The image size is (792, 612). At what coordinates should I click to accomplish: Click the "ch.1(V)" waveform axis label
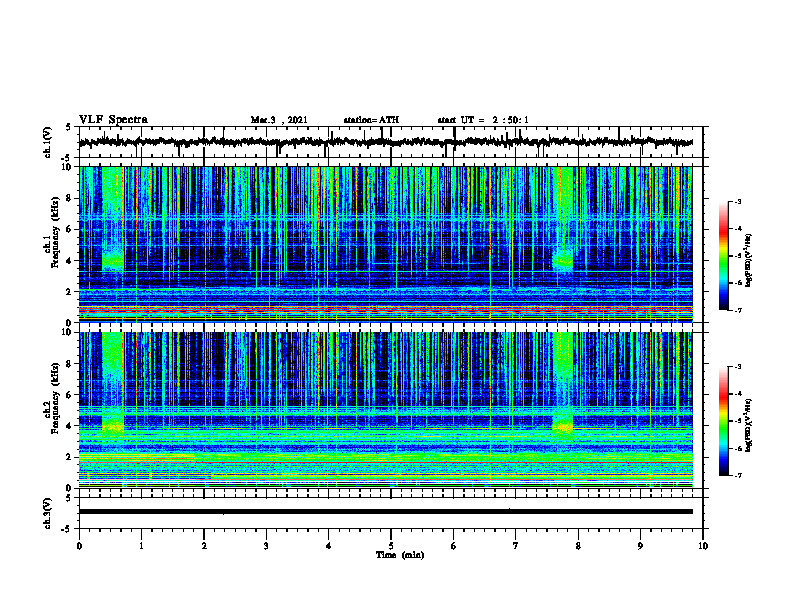(48, 142)
